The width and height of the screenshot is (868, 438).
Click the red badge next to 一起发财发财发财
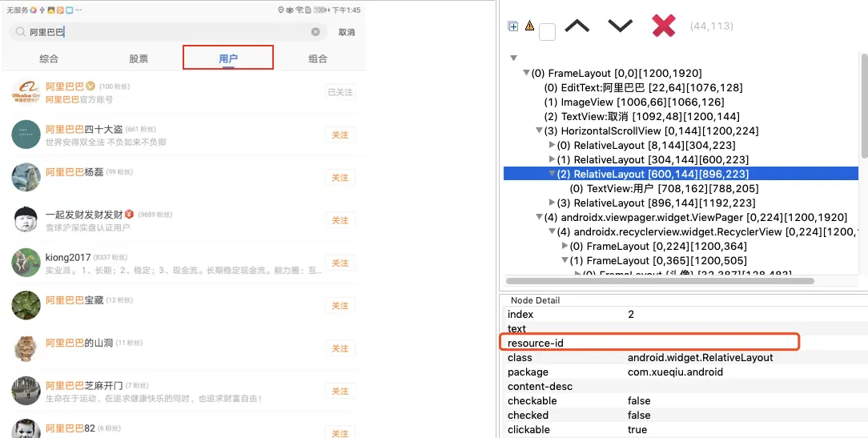(x=129, y=215)
